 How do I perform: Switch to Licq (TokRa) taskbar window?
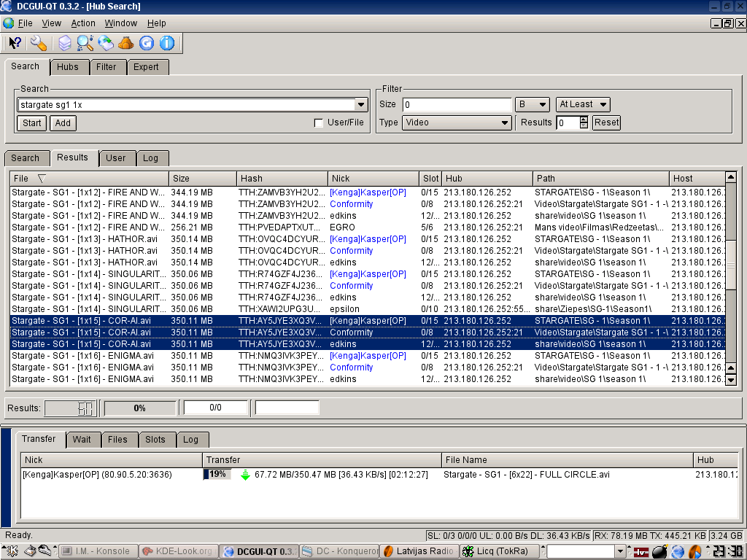pos(500,551)
